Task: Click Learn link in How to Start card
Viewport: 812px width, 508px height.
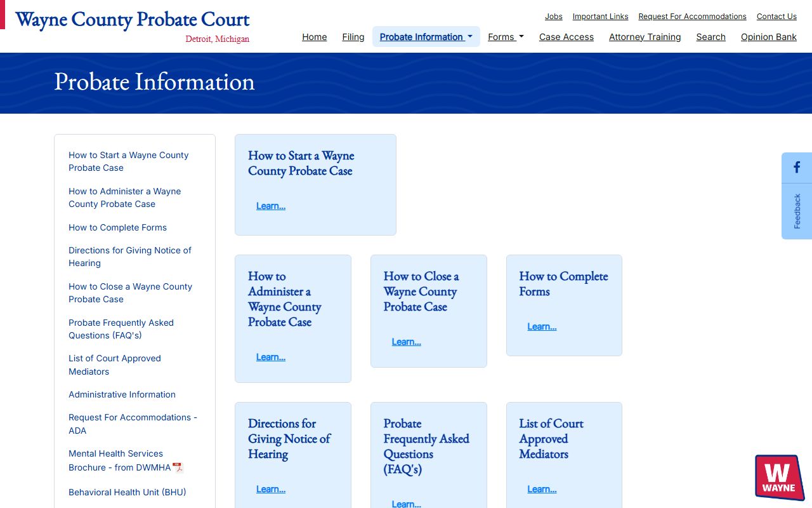Action: point(271,206)
